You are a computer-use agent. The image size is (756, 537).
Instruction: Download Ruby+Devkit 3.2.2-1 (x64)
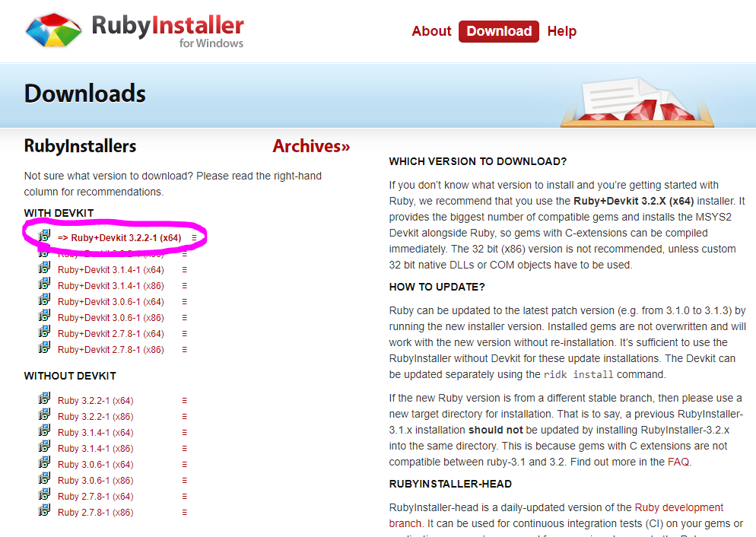(x=119, y=237)
